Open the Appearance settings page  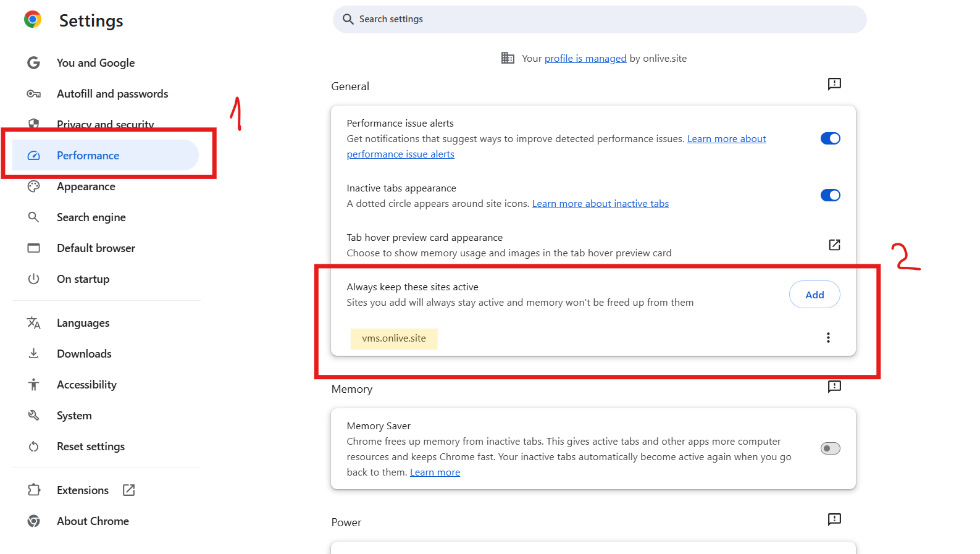pyautogui.click(x=86, y=187)
